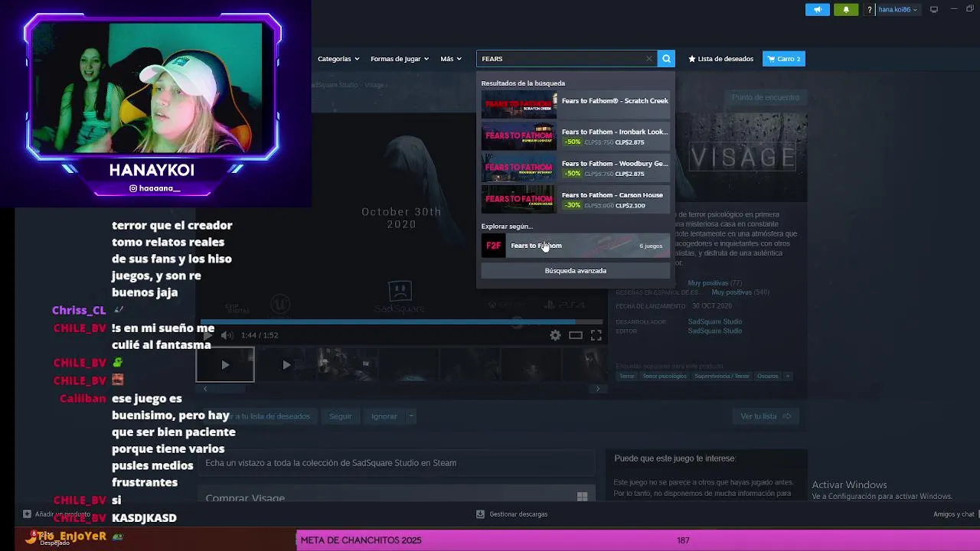Click the blue announcements megaphone icon
980x551 pixels.
pos(817,10)
